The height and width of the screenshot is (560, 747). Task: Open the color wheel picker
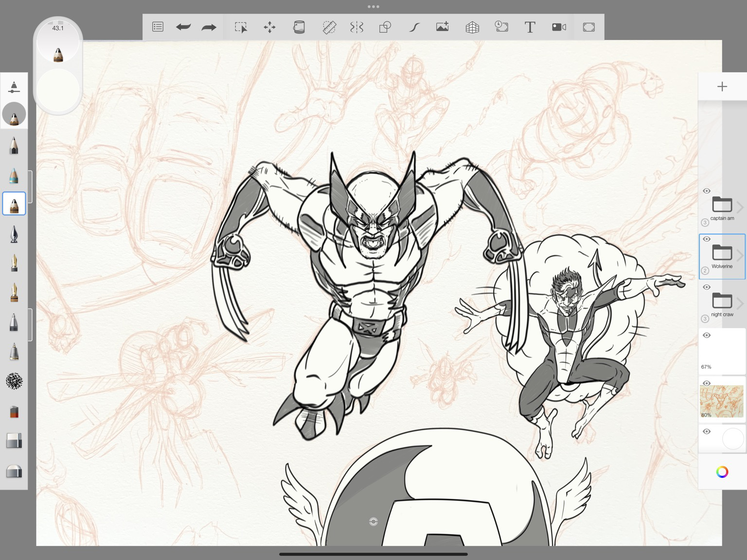tap(722, 471)
